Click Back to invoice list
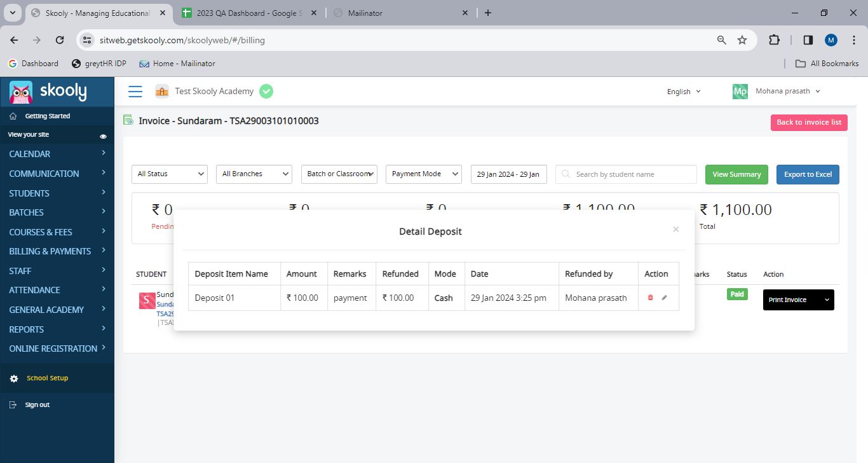The width and height of the screenshot is (868, 463). pyautogui.click(x=809, y=122)
